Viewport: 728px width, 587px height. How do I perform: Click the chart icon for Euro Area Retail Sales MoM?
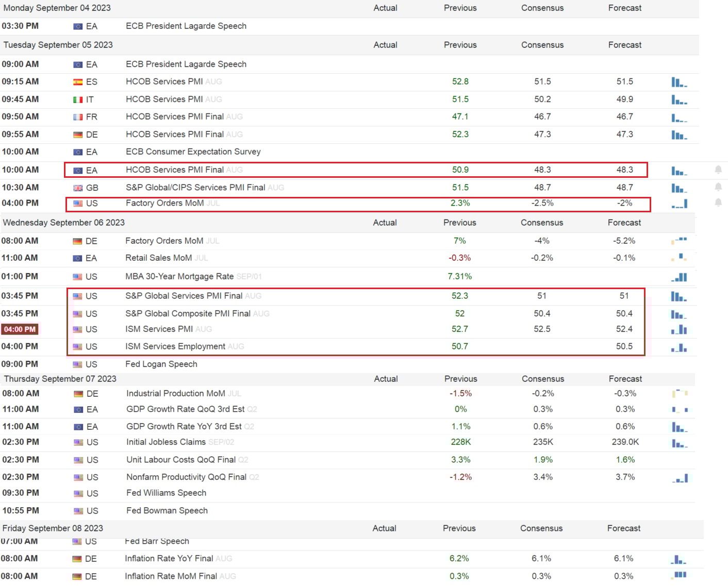pyautogui.click(x=679, y=258)
